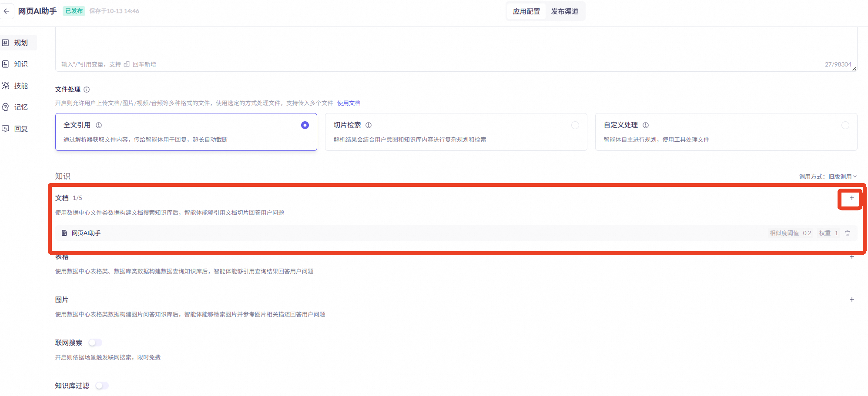Click the textarea resize handle corner
Image resolution: width=868 pixels, height=396 pixels.
click(855, 69)
